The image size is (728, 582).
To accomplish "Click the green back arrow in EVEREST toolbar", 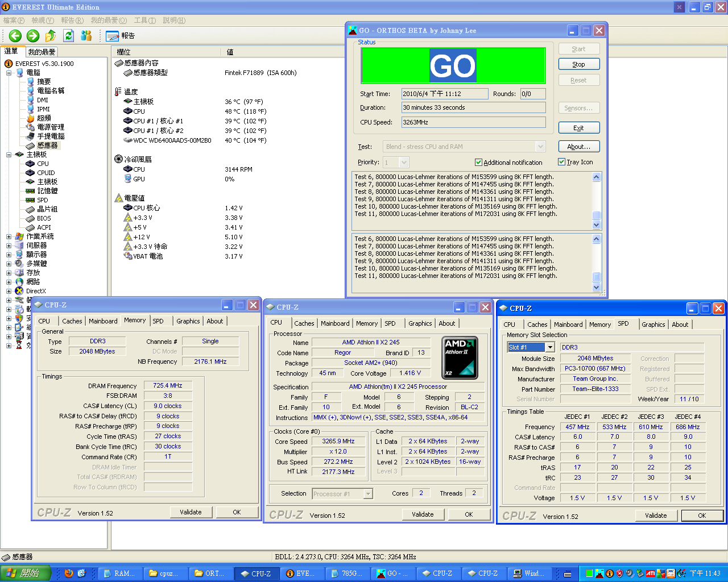I will pyautogui.click(x=15, y=36).
